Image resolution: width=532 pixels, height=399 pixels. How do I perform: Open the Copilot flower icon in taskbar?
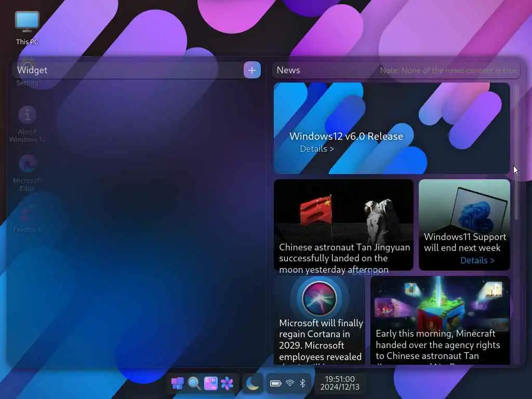click(227, 383)
